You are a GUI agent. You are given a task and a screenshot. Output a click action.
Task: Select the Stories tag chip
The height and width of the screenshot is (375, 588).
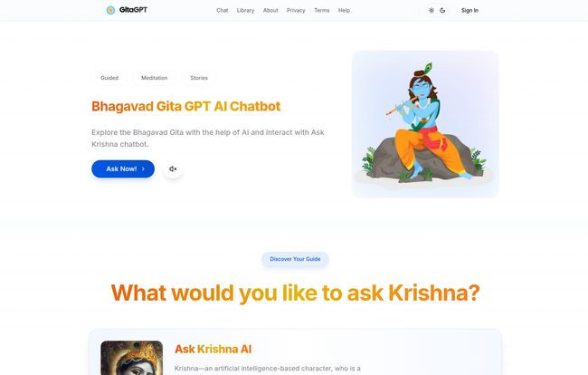pyautogui.click(x=199, y=78)
